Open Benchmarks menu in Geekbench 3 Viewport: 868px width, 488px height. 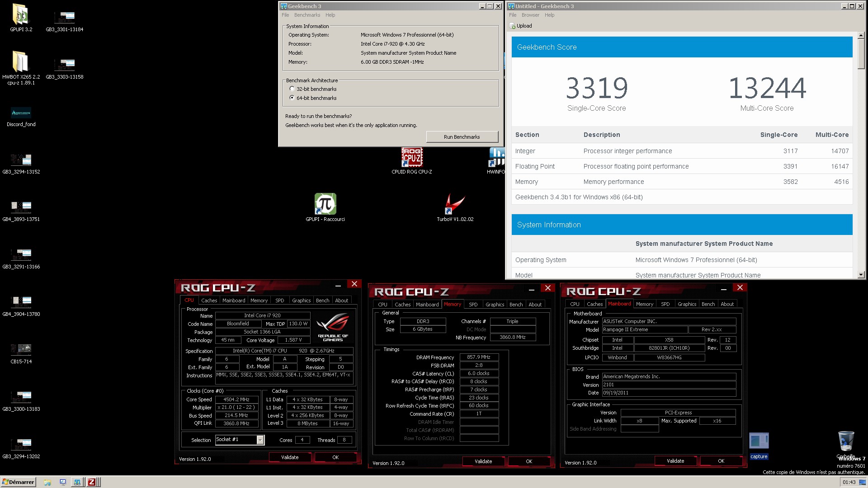pyautogui.click(x=307, y=15)
